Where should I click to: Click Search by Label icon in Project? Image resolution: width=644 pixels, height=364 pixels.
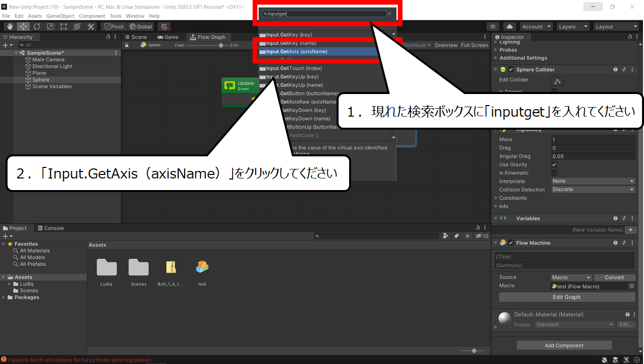pos(457,236)
